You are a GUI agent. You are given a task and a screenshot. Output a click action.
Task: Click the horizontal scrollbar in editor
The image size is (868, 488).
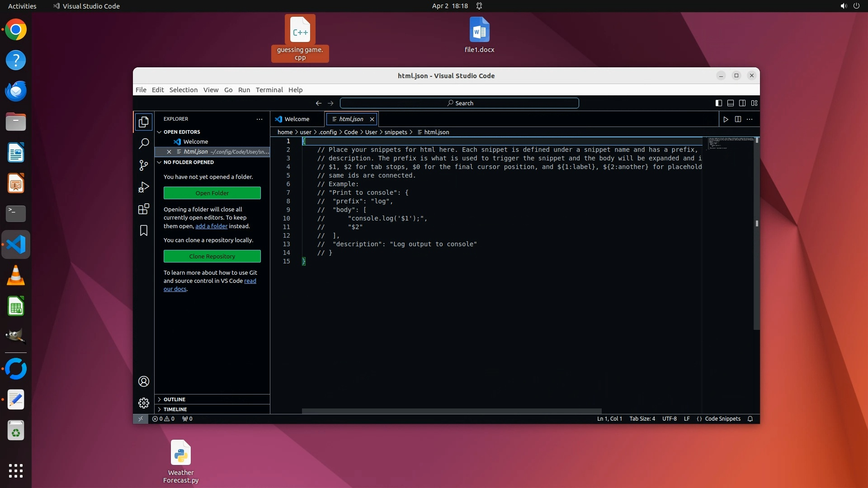coord(451,411)
